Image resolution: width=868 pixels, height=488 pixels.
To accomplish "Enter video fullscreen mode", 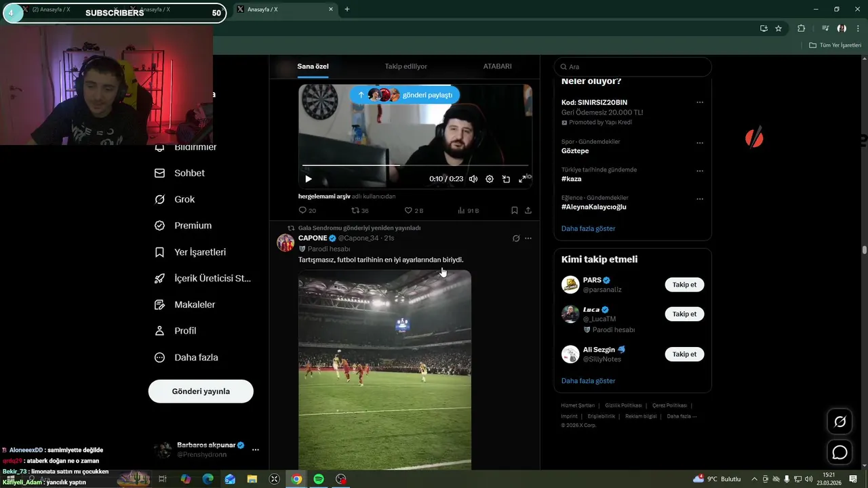I will pos(522,179).
